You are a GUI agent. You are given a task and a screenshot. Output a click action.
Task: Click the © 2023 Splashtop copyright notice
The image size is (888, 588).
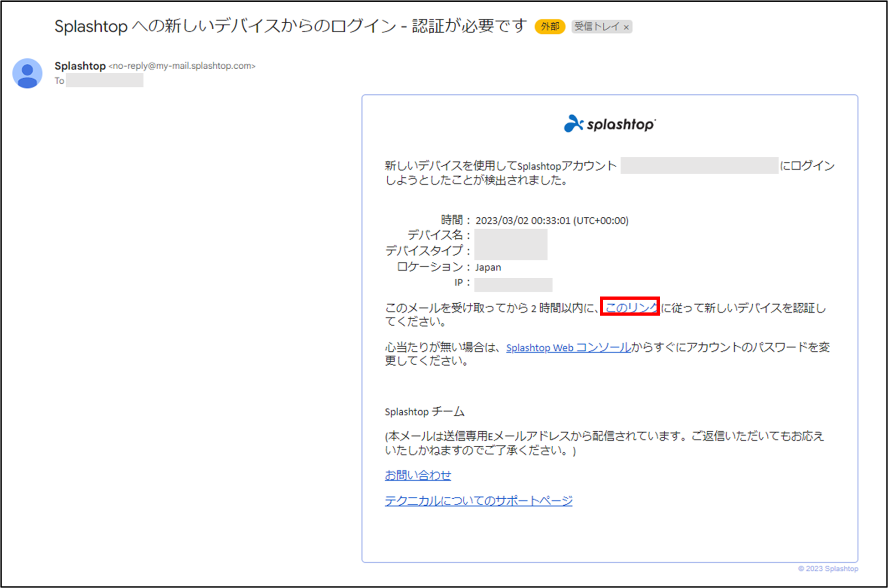click(x=827, y=568)
